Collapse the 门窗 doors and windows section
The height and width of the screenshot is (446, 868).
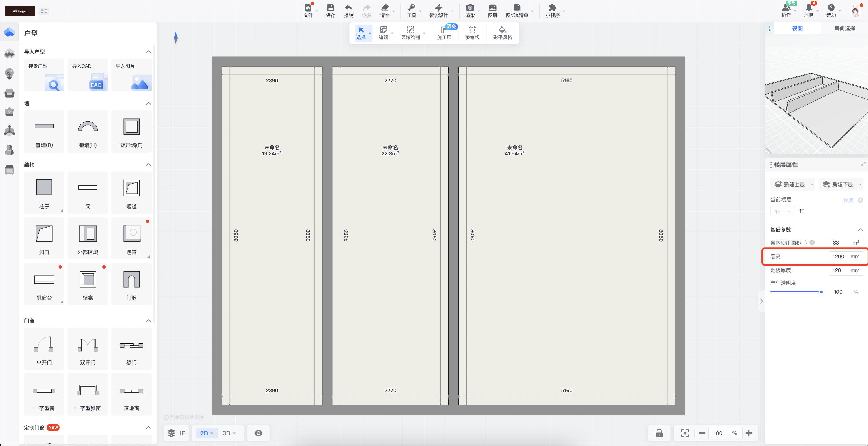pyautogui.click(x=148, y=321)
